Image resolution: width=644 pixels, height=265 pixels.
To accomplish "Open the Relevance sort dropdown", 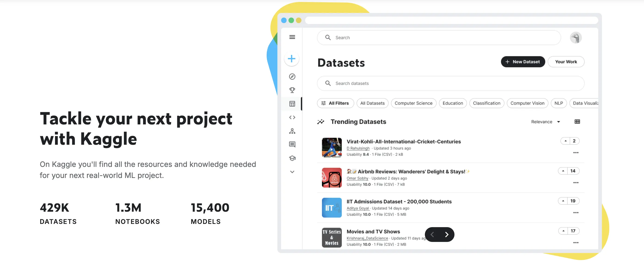I will [x=546, y=122].
